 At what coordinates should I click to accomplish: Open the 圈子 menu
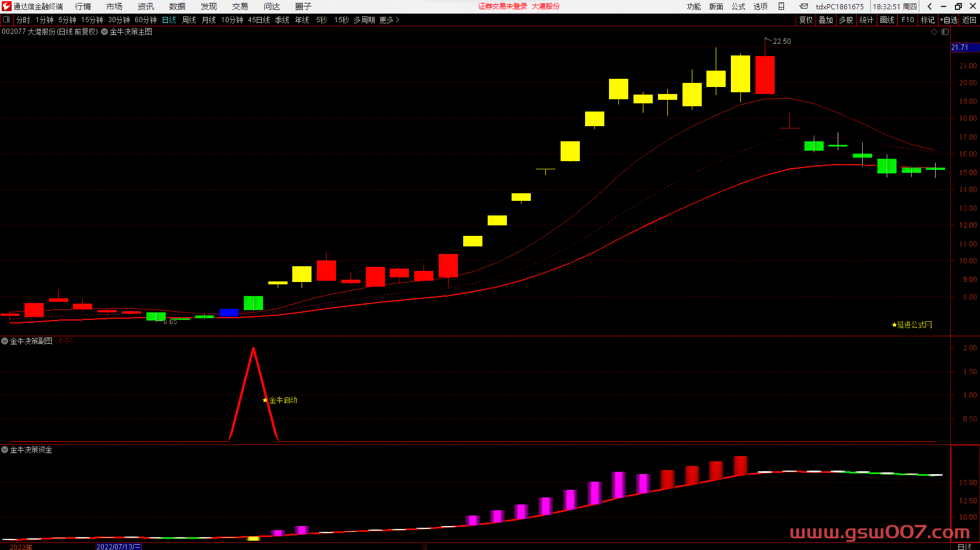tap(303, 6)
